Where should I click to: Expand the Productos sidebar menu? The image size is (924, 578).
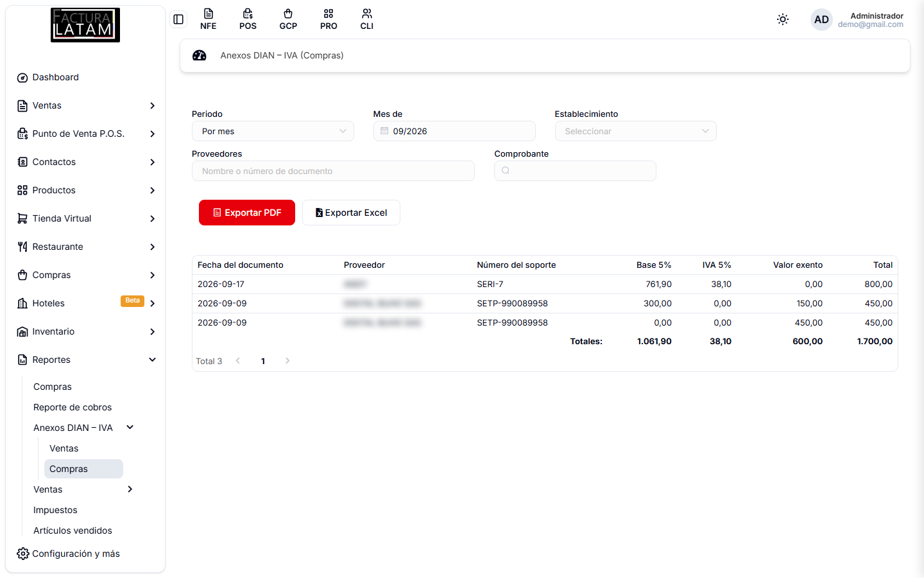(x=86, y=190)
